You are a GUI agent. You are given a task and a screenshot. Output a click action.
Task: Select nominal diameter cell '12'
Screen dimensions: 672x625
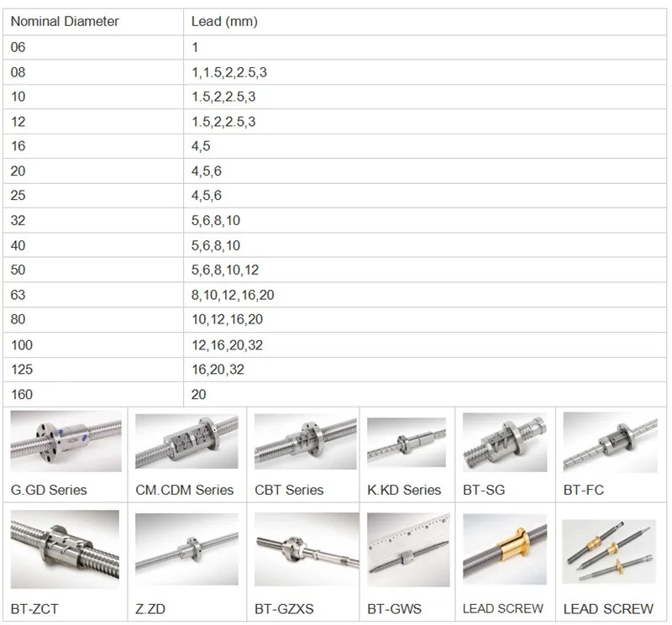point(93,122)
